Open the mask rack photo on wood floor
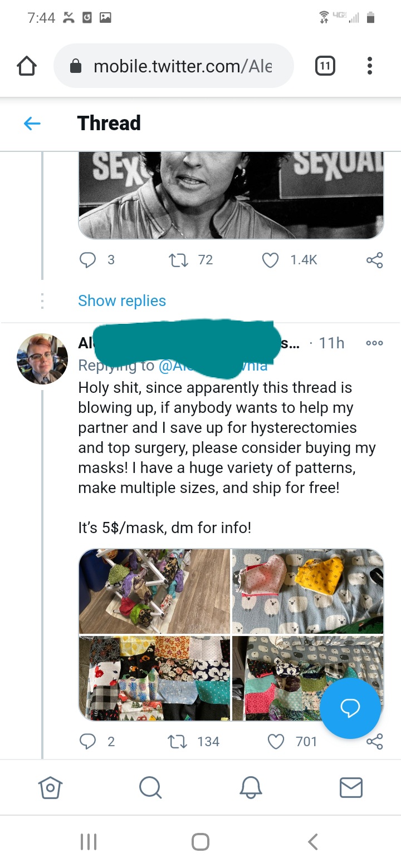 (x=154, y=591)
